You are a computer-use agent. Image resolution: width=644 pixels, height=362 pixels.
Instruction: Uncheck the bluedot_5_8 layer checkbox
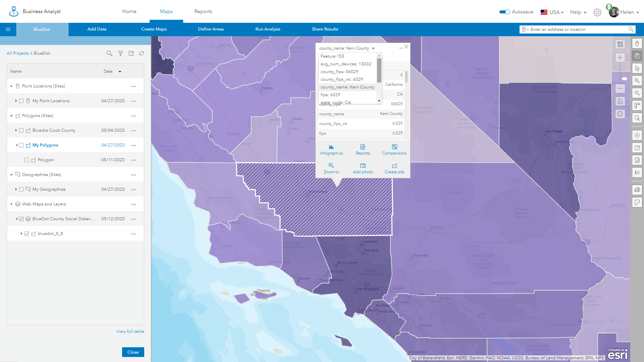27,234
